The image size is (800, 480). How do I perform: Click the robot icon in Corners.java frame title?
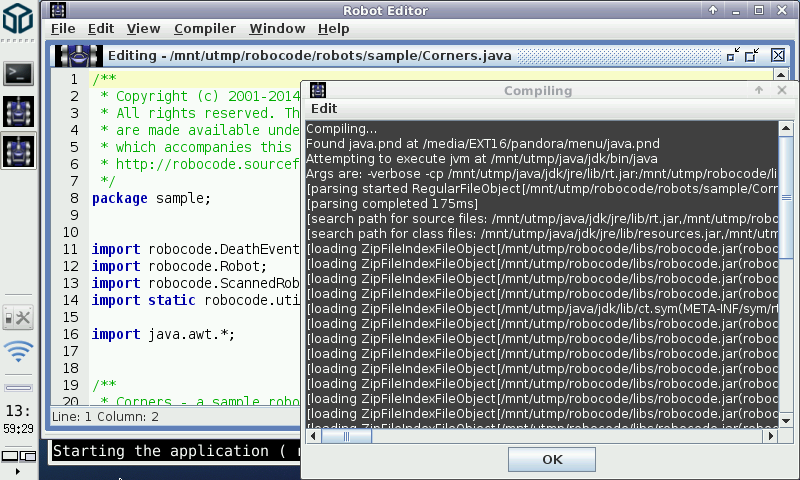click(79, 56)
